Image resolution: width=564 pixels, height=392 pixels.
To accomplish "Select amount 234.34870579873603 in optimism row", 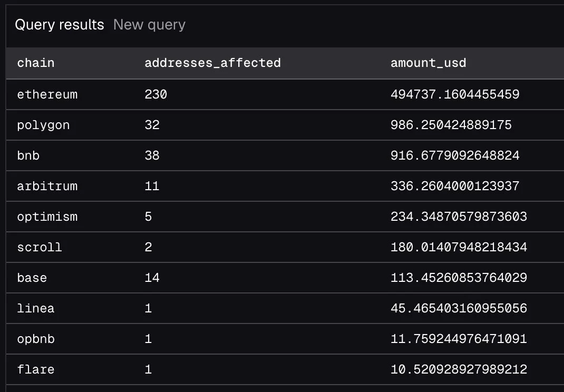I will 459,217.
